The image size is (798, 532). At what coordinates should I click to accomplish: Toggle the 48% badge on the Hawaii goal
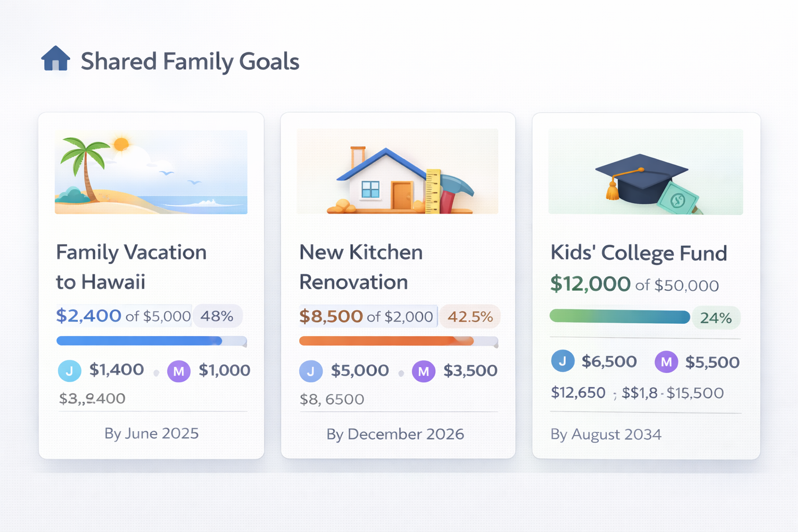click(x=218, y=315)
